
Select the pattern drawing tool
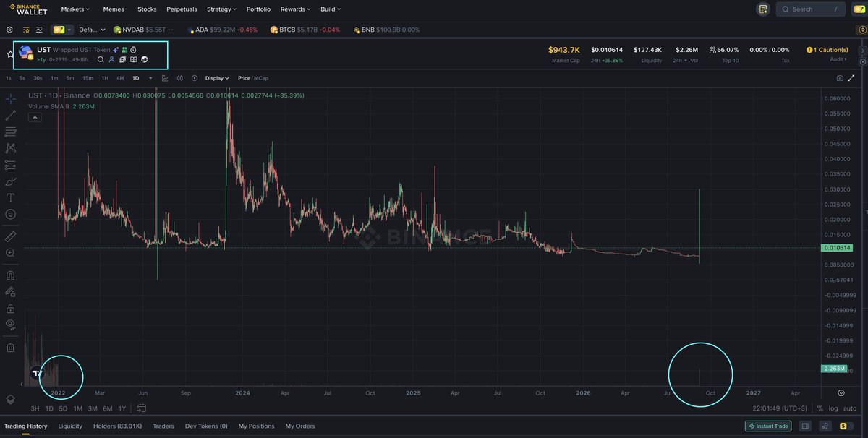pos(10,147)
